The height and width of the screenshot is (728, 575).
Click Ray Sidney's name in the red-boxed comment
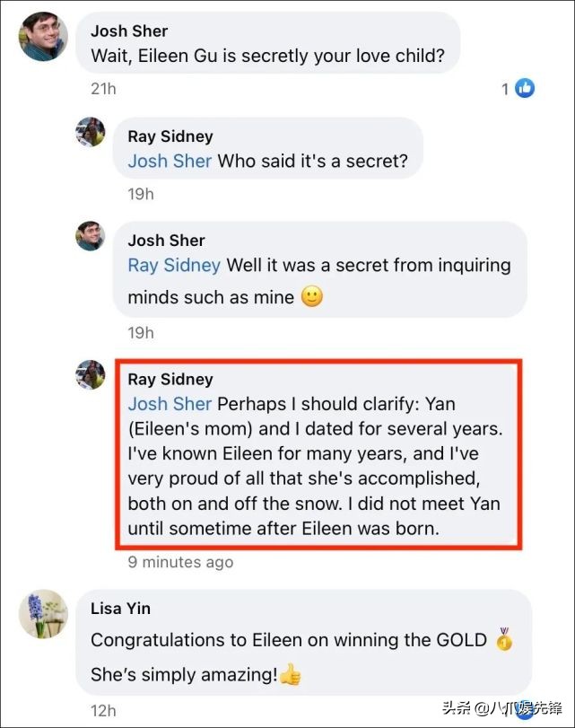point(170,379)
